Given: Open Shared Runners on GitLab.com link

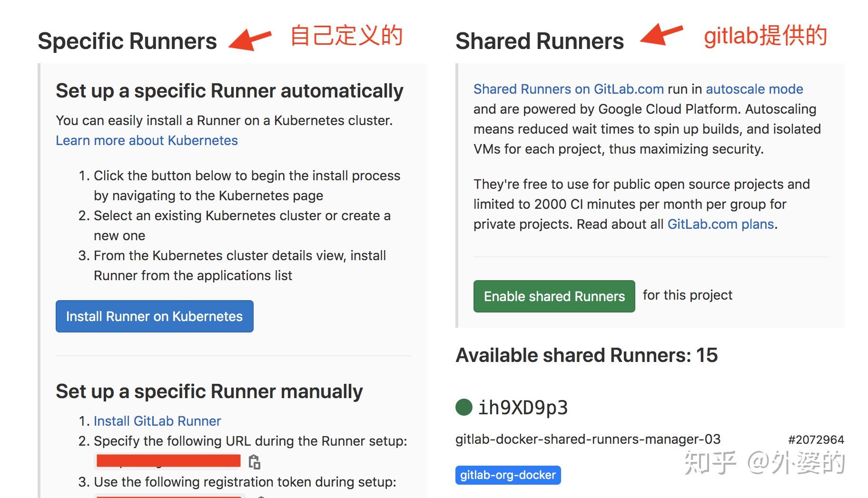Looking at the screenshot, I should (568, 89).
